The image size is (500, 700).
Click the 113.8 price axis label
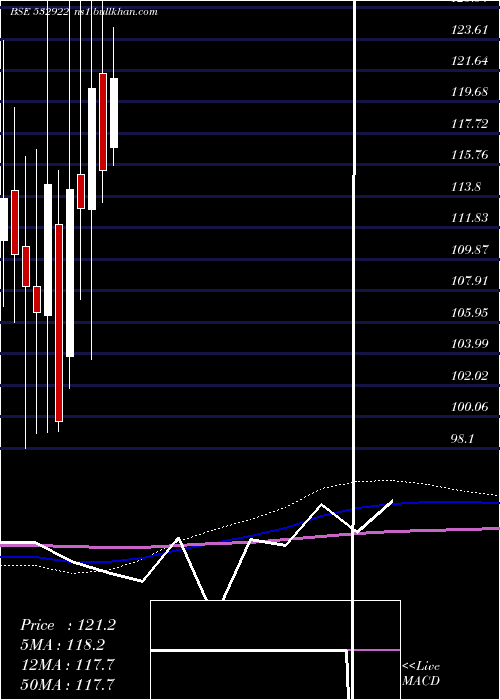pos(466,187)
